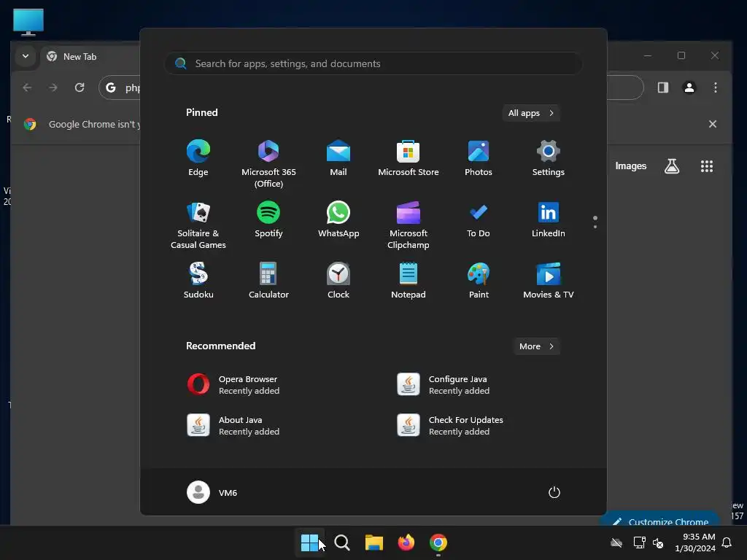The height and width of the screenshot is (560, 747).
Task: Launch Microsoft Clipchamp
Action: tap(409, 225)
